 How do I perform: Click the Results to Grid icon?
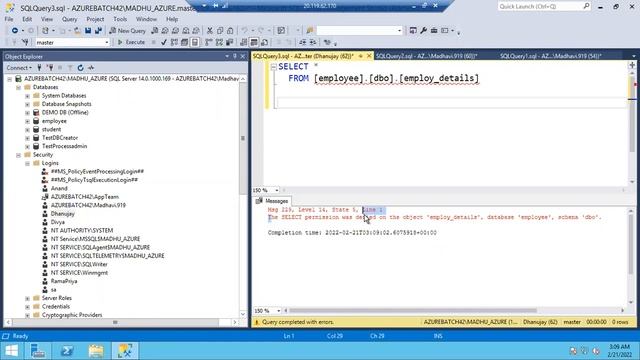pos(254,42)
